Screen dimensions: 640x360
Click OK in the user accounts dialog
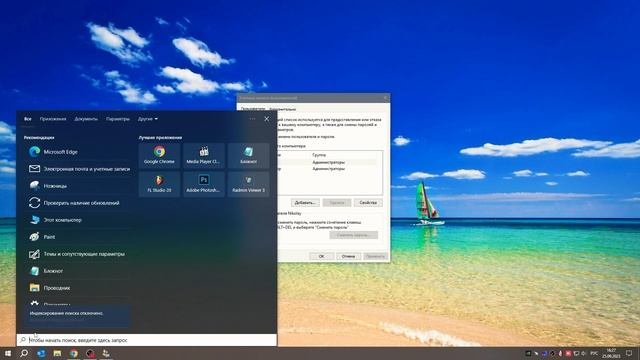321,256
